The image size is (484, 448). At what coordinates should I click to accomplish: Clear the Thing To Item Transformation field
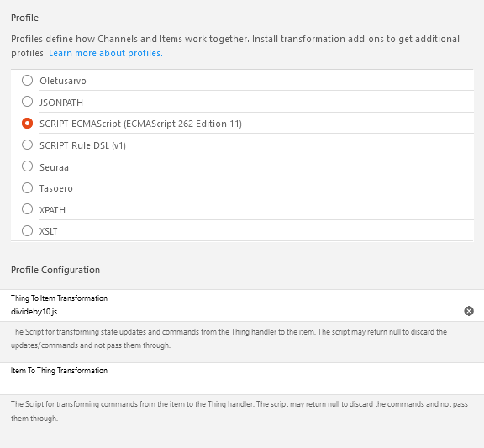(x=469, y=311)
